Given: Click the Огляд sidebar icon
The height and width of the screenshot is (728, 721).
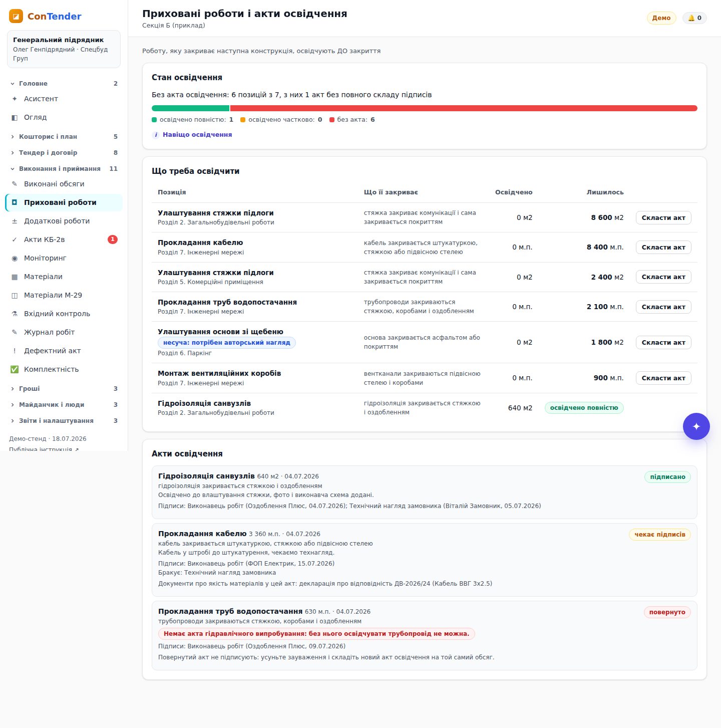Looking at the screenshot, I should (x=15, y=117).
